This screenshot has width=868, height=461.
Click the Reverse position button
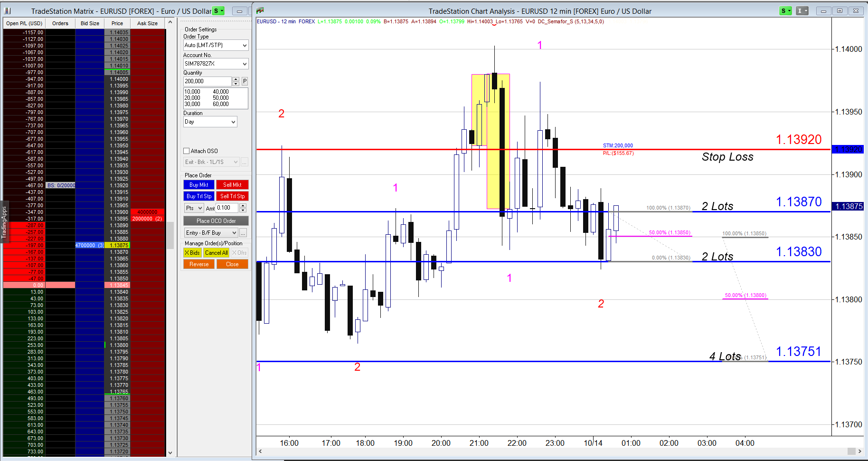tap(199, 264)
